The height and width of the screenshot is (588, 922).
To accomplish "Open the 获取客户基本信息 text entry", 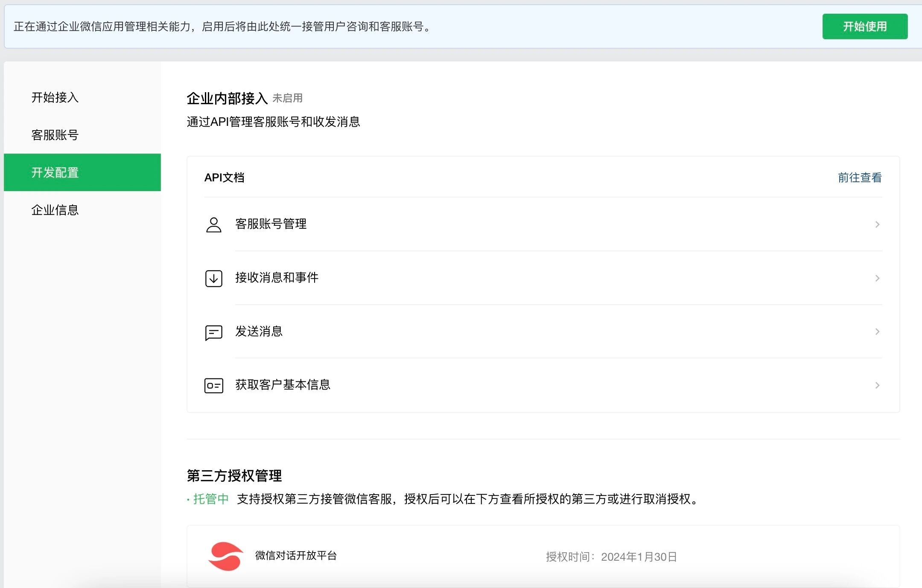I will (283, 384).
